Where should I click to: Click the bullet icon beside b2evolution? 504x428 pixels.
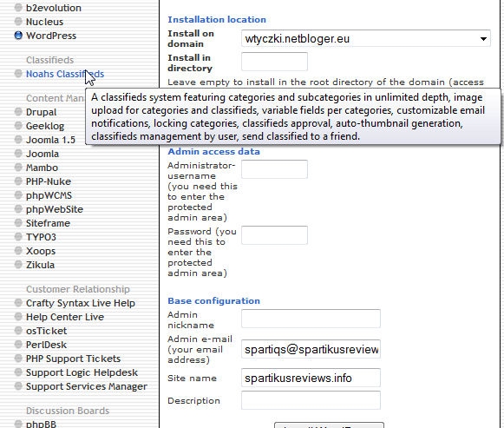(x=18, y=8)
